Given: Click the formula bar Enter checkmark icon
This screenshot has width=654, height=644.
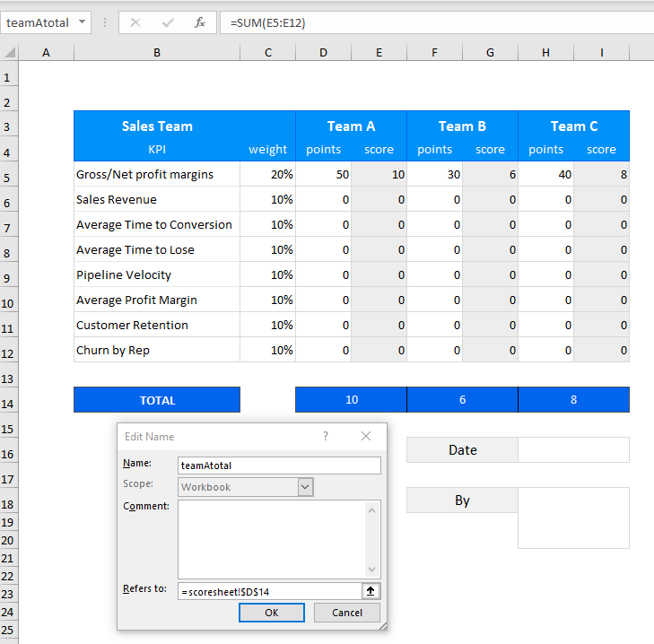Looking at the screenshot, I should click(x=168, y=22).
